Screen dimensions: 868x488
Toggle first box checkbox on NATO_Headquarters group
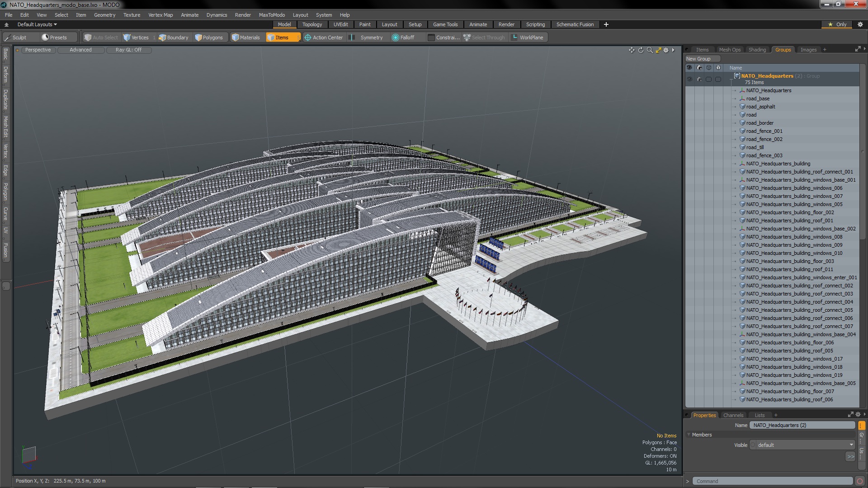[x=709, y=79]
